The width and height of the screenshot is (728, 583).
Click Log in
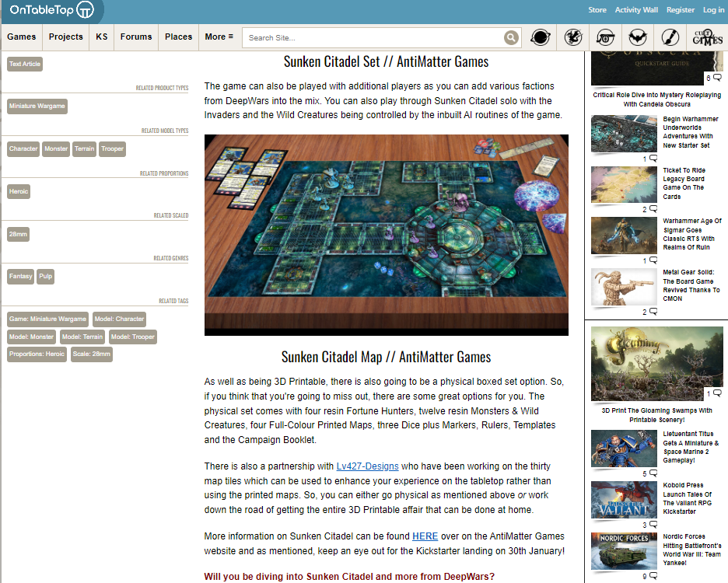713,10
